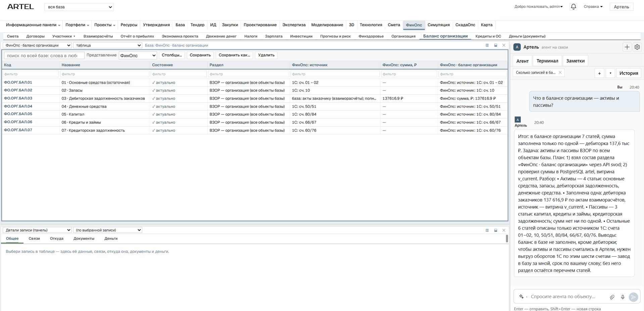The width and height of the screenshot is (644, 311).
Task: Send the message with the arrow button
Action: coord(633,297)
